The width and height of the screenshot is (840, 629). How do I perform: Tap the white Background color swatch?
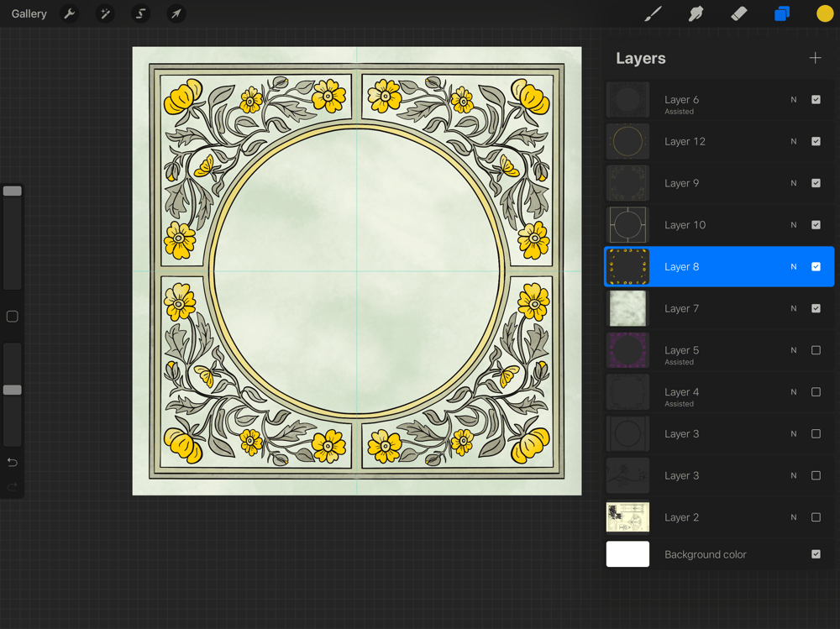pos(627,554)
